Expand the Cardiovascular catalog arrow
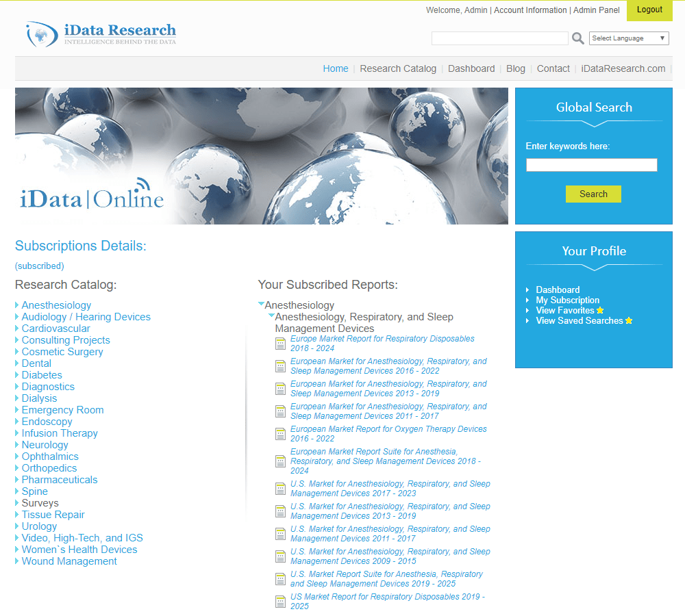The image size is (685, 616). coord(16,329)
